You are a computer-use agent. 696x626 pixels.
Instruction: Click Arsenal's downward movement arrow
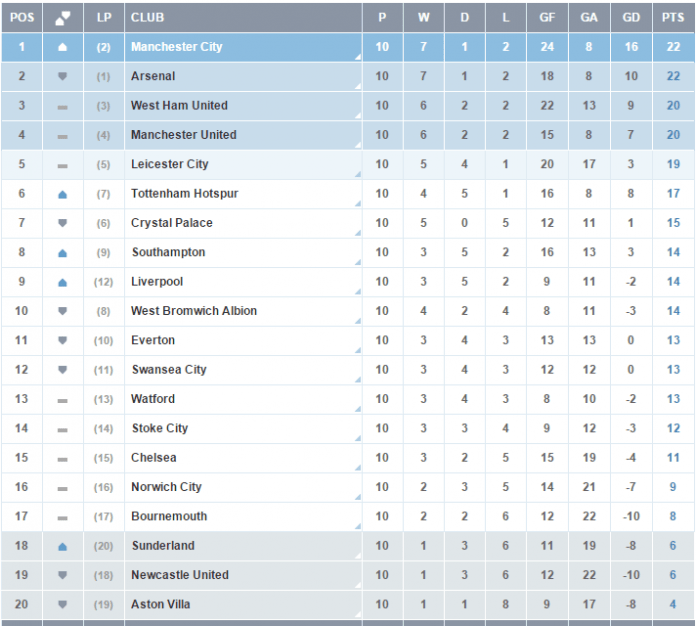point(63,76)
